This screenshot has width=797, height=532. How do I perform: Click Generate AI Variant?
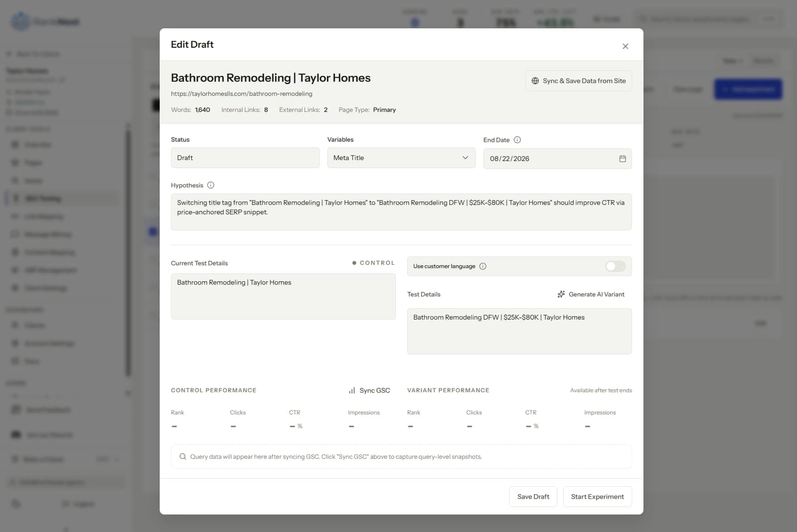[591, 294]
